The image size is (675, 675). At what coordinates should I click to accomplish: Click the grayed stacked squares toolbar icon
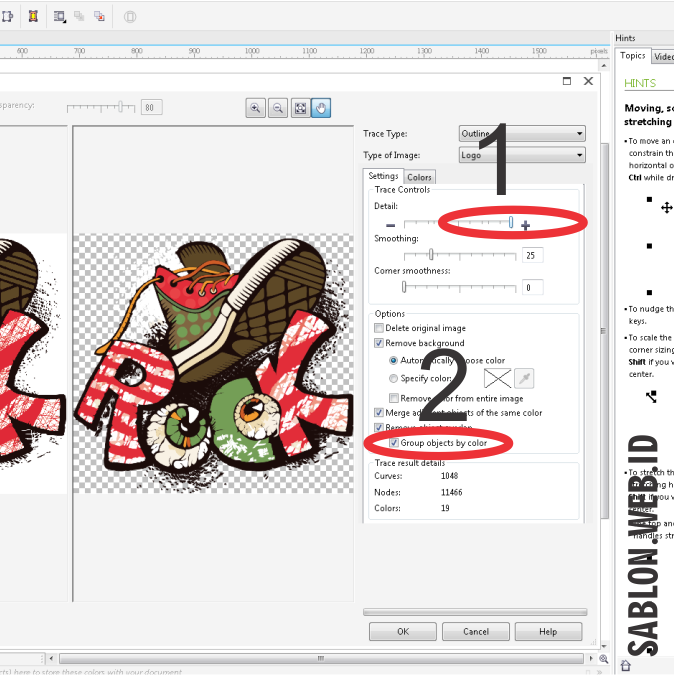(79, 16)
